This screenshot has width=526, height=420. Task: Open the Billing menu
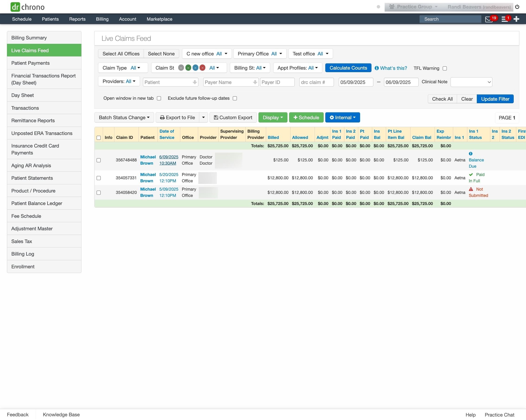(102, 19)
